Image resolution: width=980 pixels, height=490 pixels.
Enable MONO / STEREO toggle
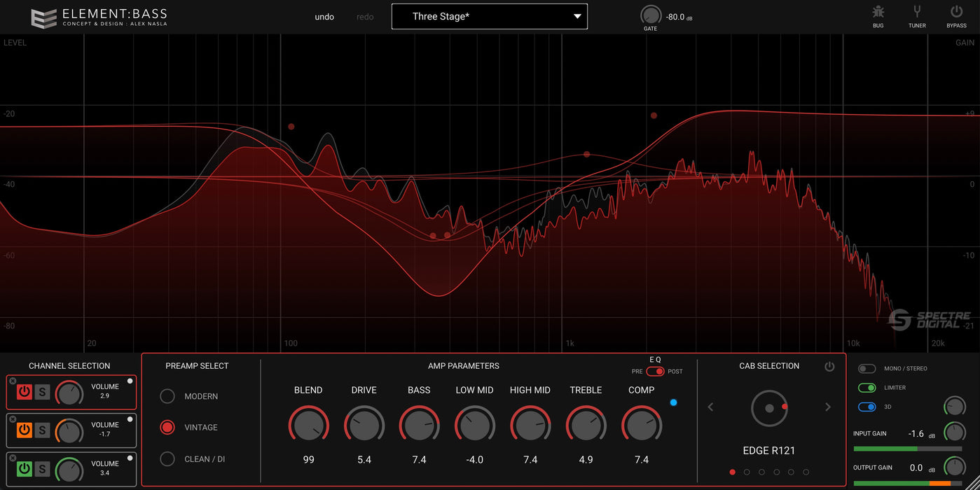click(867, 368)
